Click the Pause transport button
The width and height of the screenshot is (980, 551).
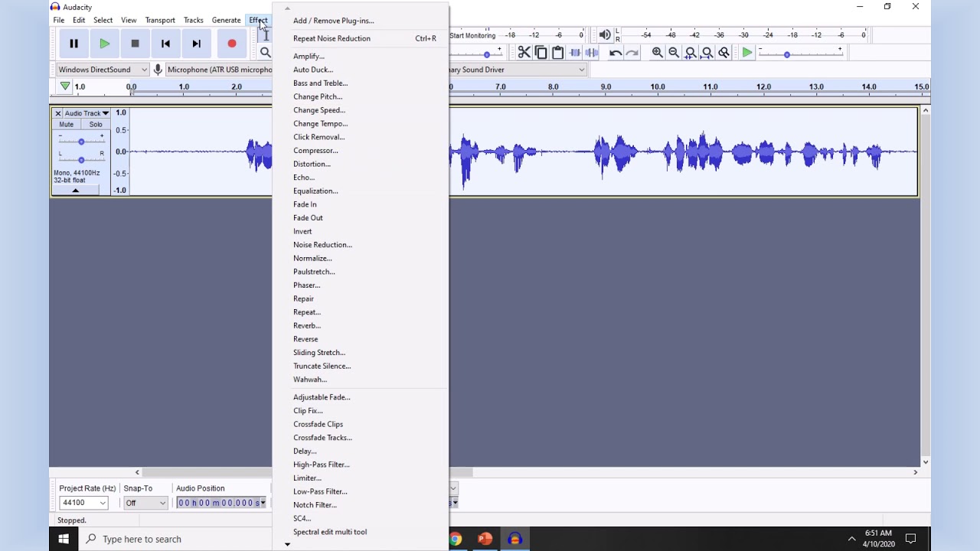73,44
